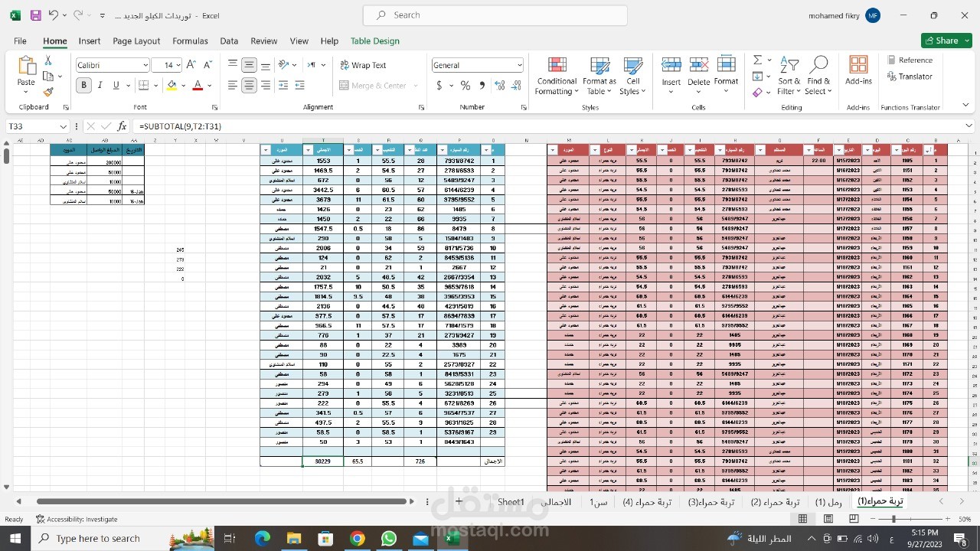980x551 pixels.
Task: Toggle Bold formatting
Action: [83, 86]
